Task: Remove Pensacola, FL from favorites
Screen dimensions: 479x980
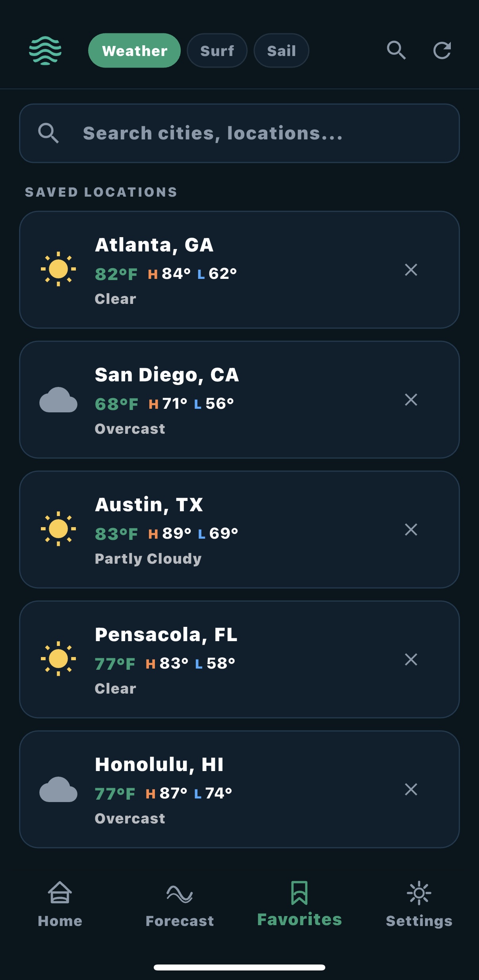Action: [411, 659]
